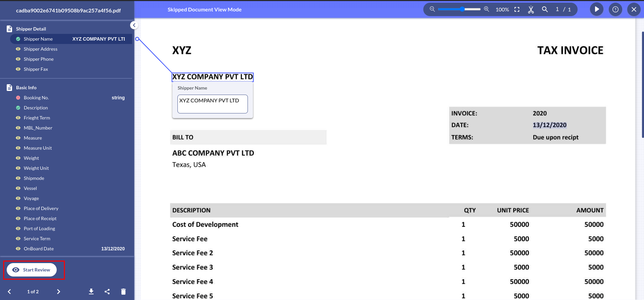Toggle eye icon for Shipmode
The height and width of the screenshot is (300, 644).
point(18,178)
